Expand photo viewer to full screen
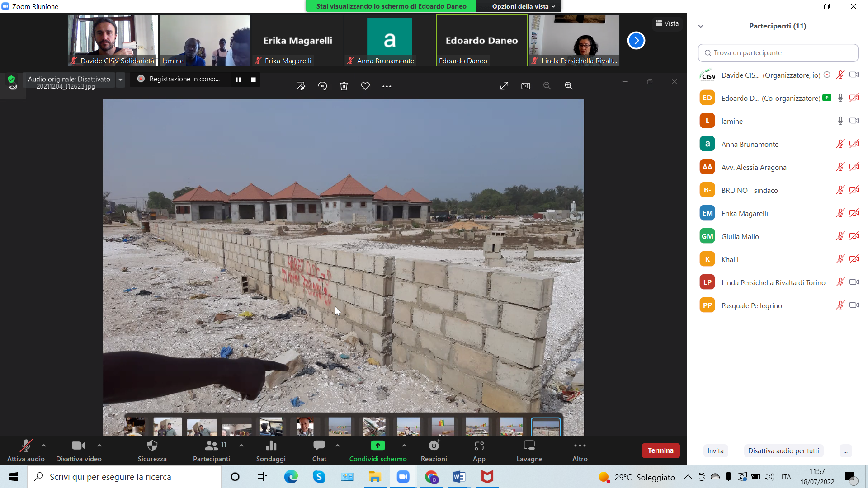 (x=504, y=86)
